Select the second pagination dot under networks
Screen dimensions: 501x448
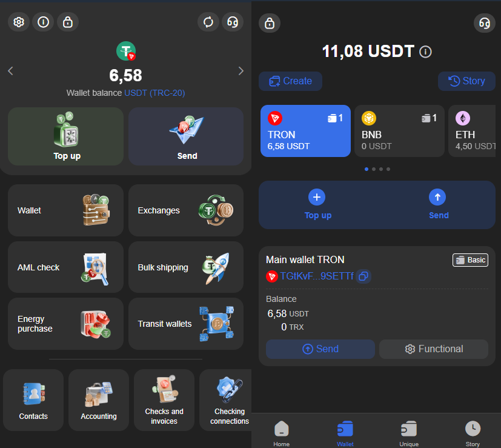[373, 169]
